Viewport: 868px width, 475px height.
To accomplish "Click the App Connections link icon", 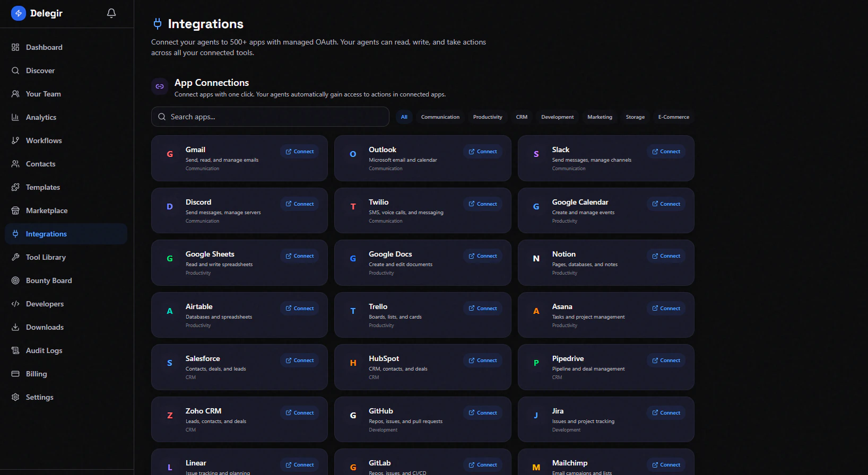I will (x=160, y=86).
